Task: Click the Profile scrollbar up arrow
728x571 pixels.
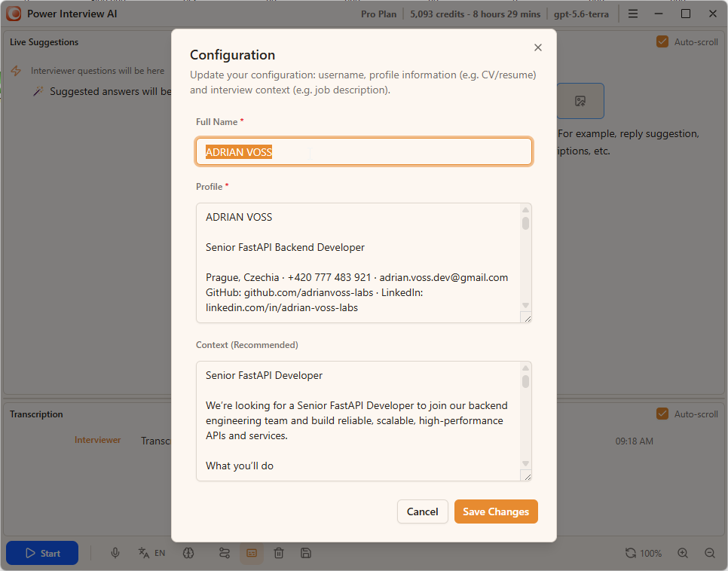Action: (525, 210)
